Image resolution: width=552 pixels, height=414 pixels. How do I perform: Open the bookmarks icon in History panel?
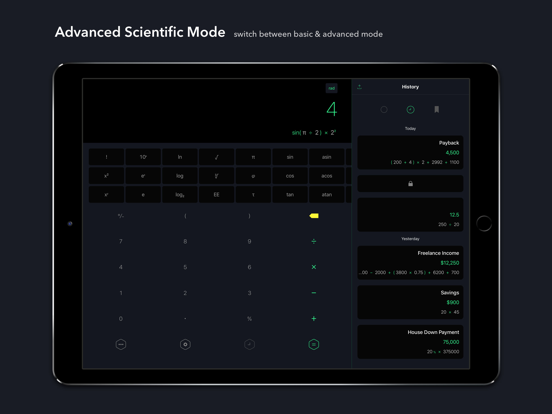pyautogui.click(x=437, y=109)
